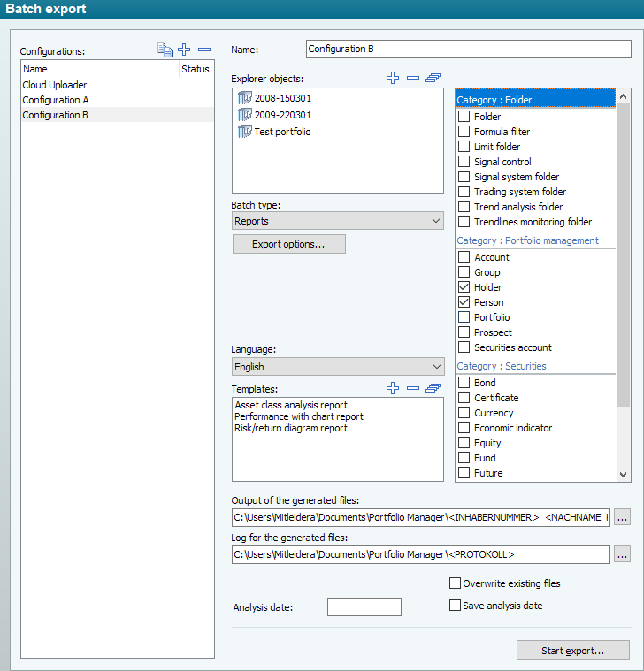The height and width of the screenshot is (671, 644).
Task: Click the Start export button
Action: pos(572,651)
